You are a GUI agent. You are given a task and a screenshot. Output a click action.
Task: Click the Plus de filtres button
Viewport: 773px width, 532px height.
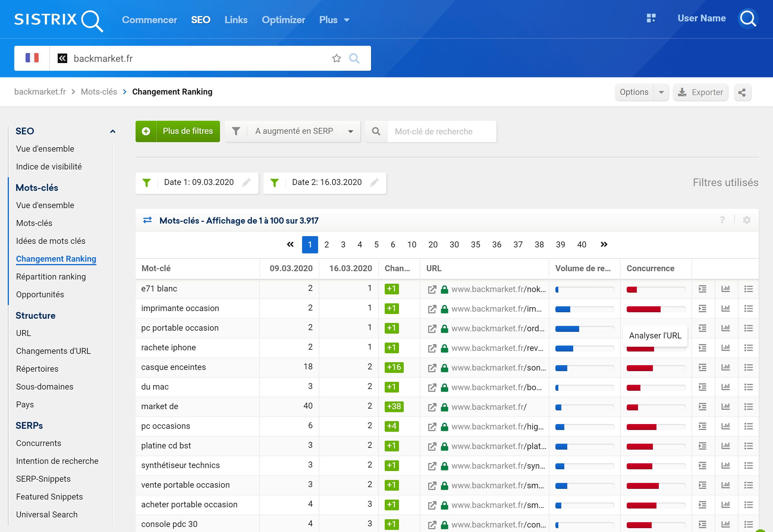pos(177,131)
